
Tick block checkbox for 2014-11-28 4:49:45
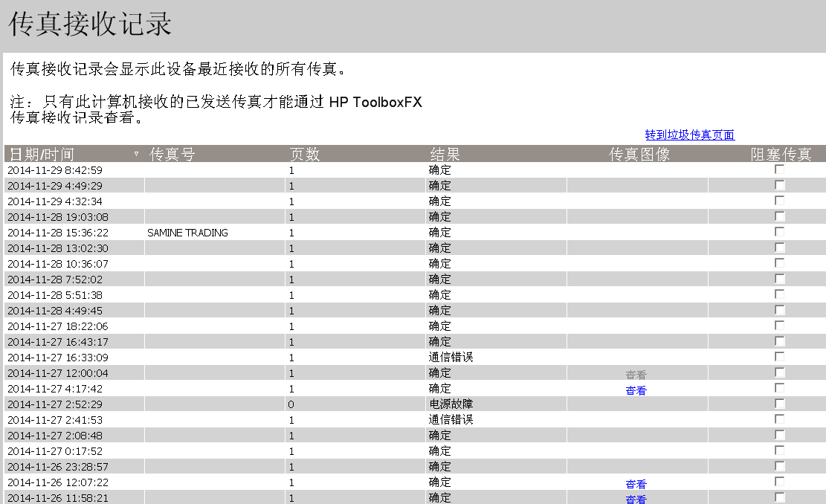click(779, 310)
